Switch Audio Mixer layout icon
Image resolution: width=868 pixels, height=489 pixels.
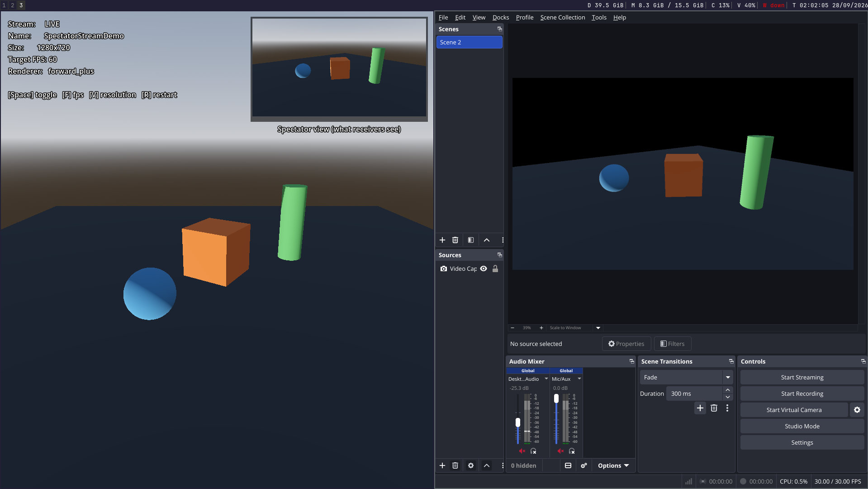[x=568, y=465]
